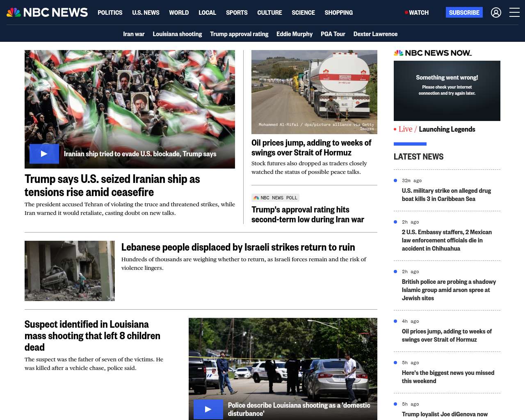Click the '32m ago' timestamp
Viewport: 525px width, 420px height.
[412, 180]
